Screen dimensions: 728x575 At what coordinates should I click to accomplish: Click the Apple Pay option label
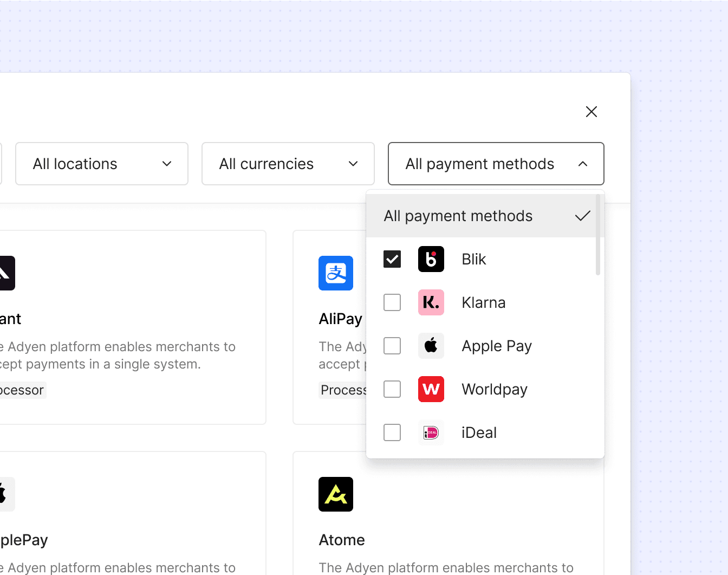click(497, 346)
